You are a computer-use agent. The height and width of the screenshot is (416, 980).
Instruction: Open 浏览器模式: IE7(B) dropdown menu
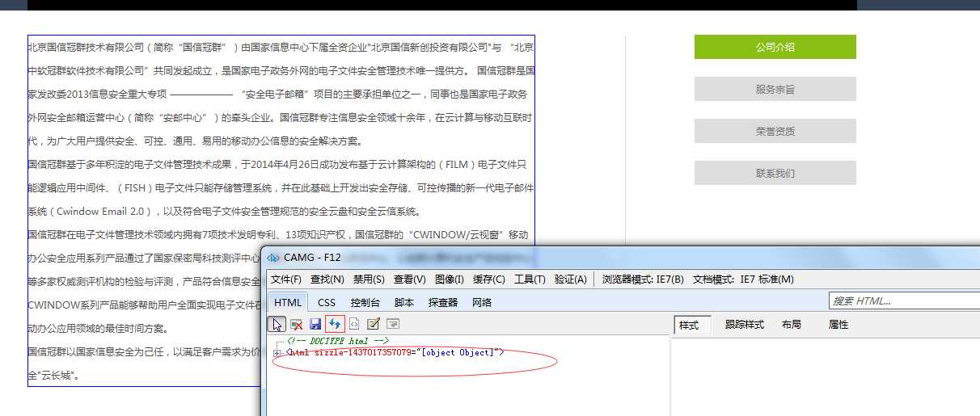click(x=643, y=279)
